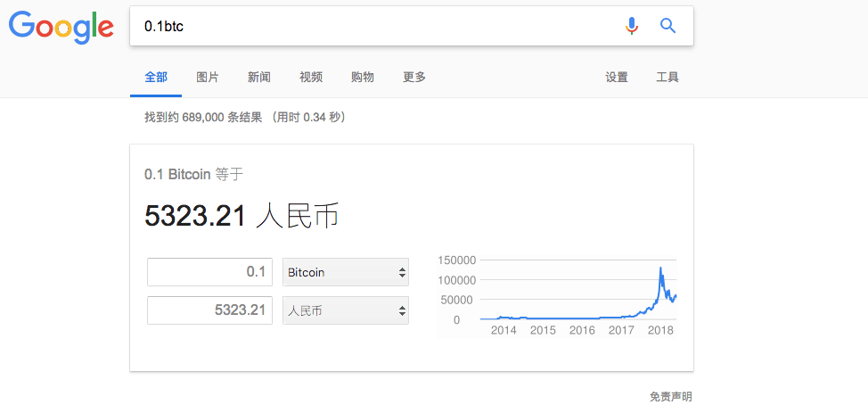Screen dimensions: 868x413
Task: Open the 人民币 currency dropdown
Action: [x=346, y=310]
